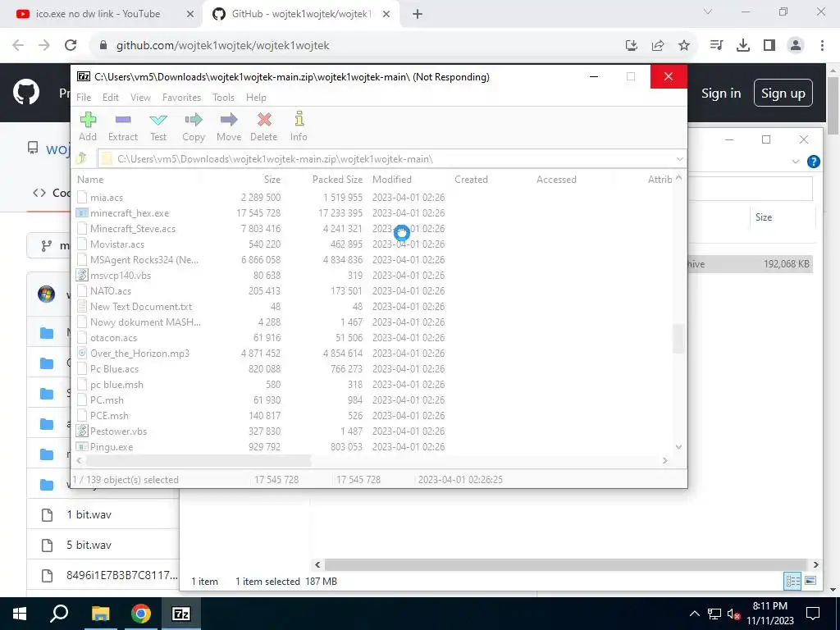This screenshot has height=630, width=840.
Task: Share this page from the address bar
Action: point(658,46)
